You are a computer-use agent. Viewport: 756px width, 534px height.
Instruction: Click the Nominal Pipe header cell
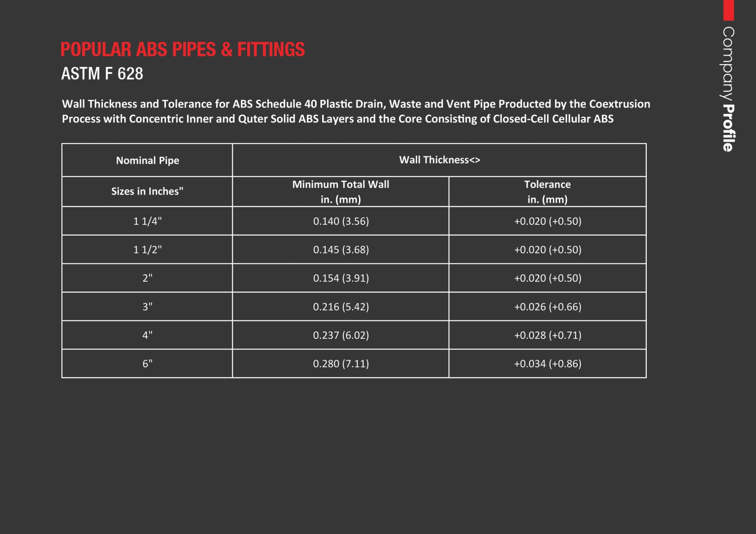point(147,160)
